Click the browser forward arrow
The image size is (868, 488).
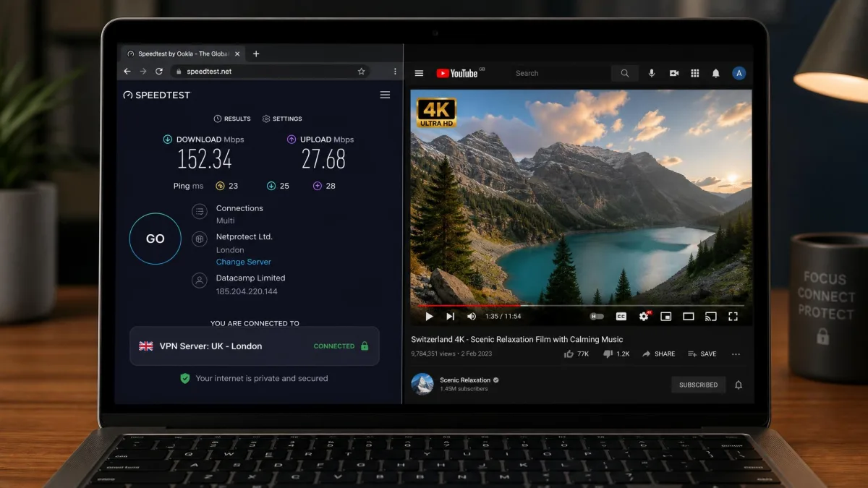(x=142, y=72)
